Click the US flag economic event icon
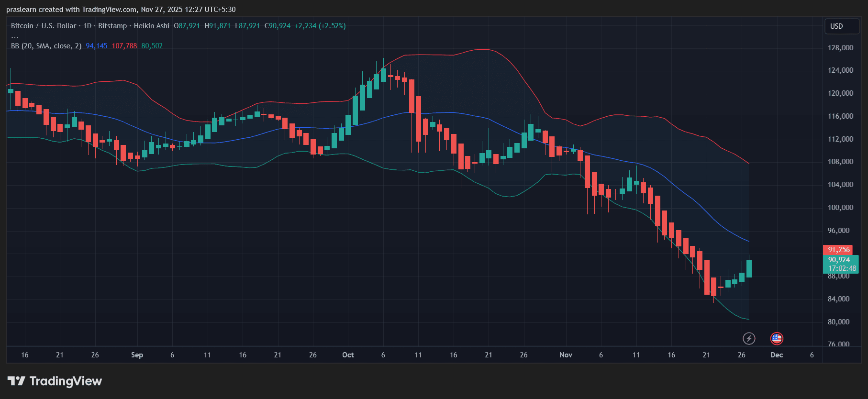 tap(777, 339)
